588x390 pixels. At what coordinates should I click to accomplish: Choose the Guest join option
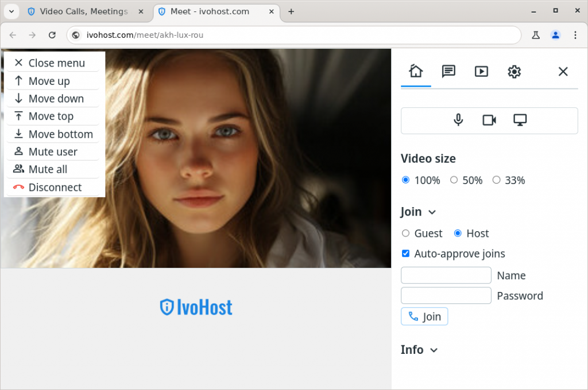click(405, 233)
